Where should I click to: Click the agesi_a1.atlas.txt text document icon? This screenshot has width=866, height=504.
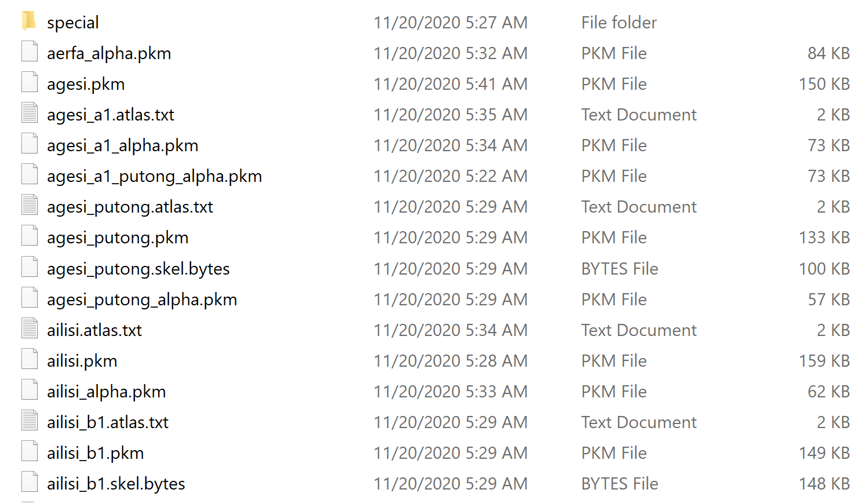point(30,113)
